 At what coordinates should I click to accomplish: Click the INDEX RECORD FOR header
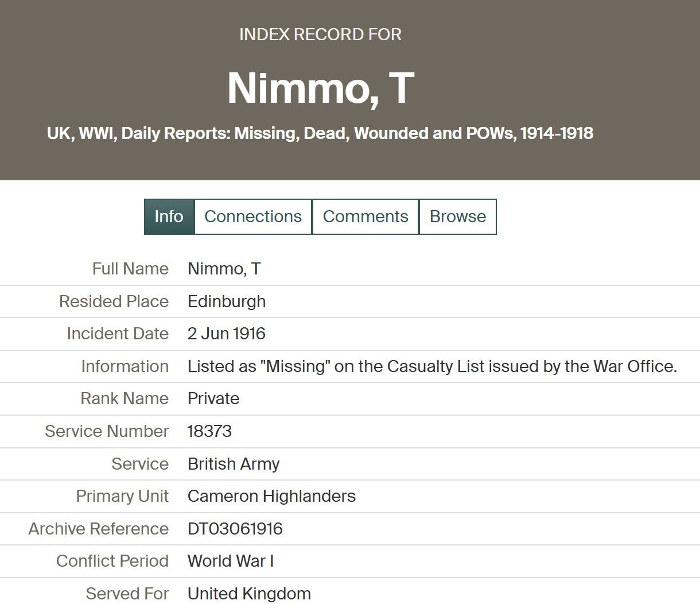pos(320,34)
